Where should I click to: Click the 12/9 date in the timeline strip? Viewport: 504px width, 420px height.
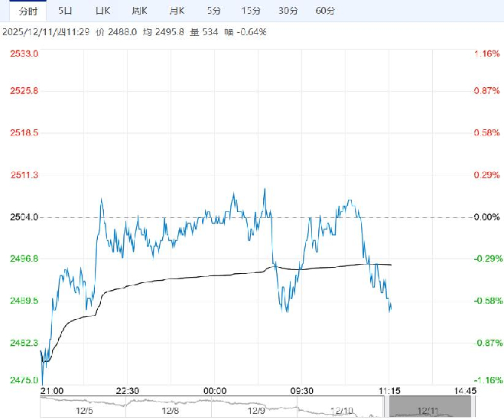coord(259,410)
